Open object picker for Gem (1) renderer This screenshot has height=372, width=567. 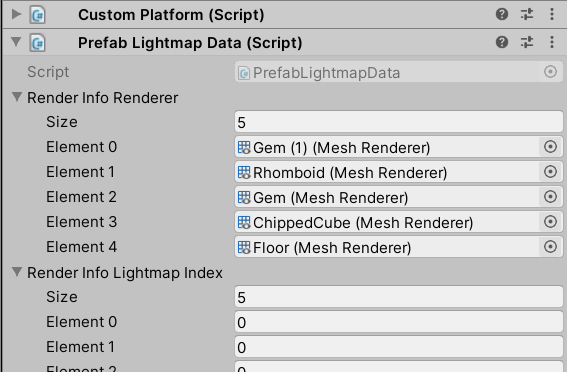click(550, 147)
